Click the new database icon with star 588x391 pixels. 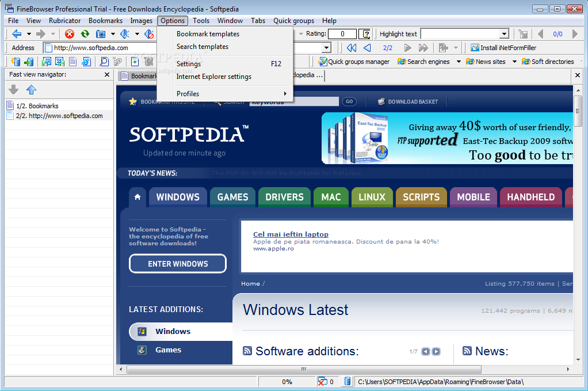tap(16, 62)
